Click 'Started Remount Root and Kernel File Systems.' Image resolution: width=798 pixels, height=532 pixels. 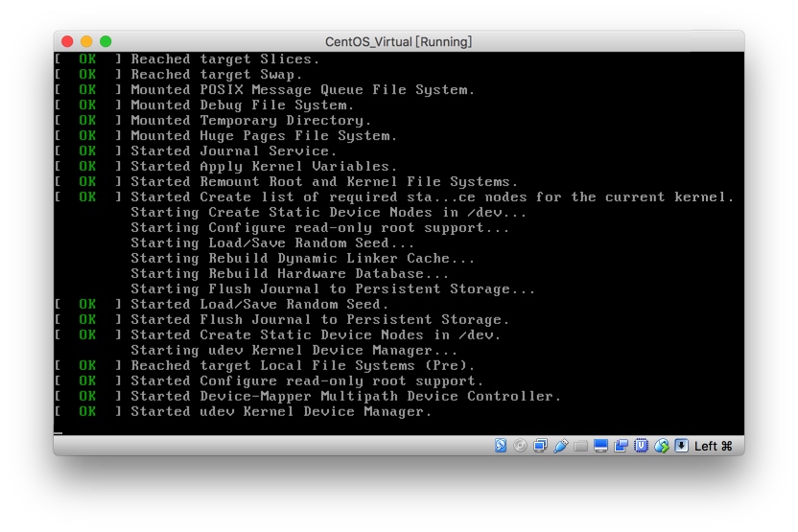(x=324, y=181)
